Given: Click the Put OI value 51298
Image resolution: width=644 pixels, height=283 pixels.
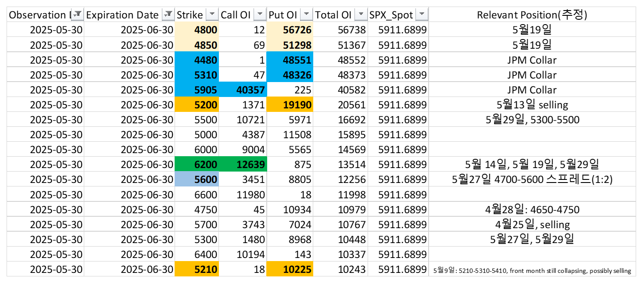Looking at the screenshot, I should point(290,45).
